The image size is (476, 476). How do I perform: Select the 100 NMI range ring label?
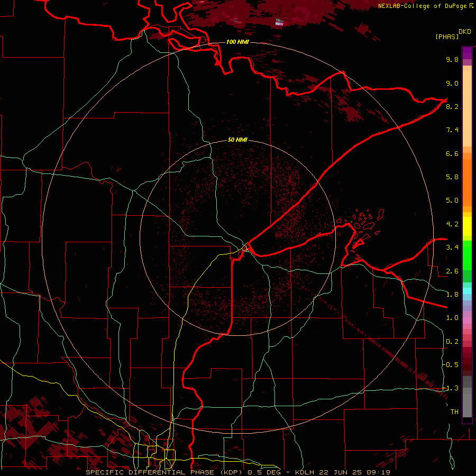point(237,42)
